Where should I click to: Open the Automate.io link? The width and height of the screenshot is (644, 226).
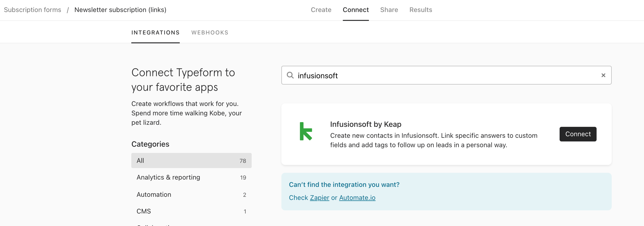click(x=357, y=198)
